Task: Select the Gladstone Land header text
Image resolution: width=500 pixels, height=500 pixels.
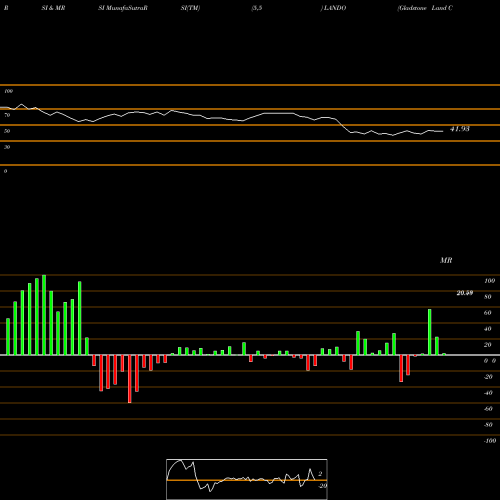Action: [x=425, y=8]
